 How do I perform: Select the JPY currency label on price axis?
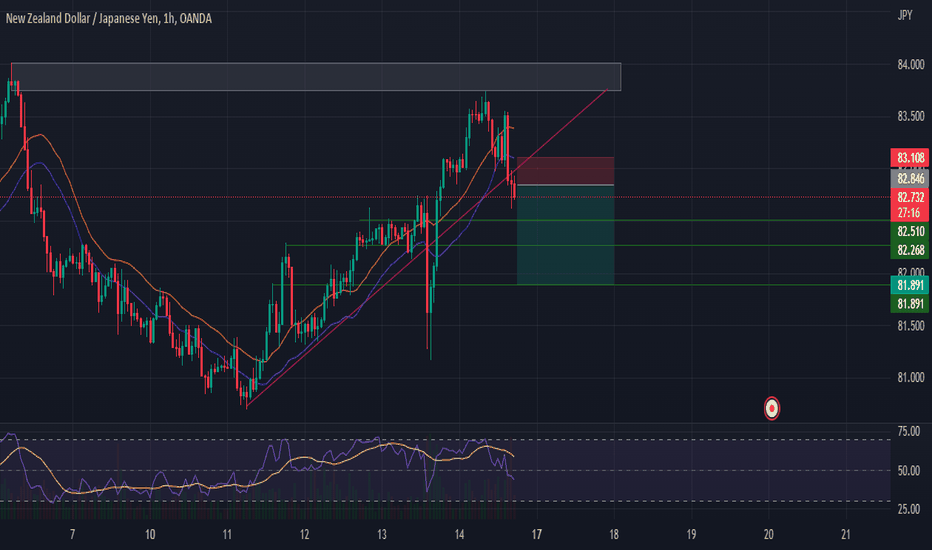[905, 14]
